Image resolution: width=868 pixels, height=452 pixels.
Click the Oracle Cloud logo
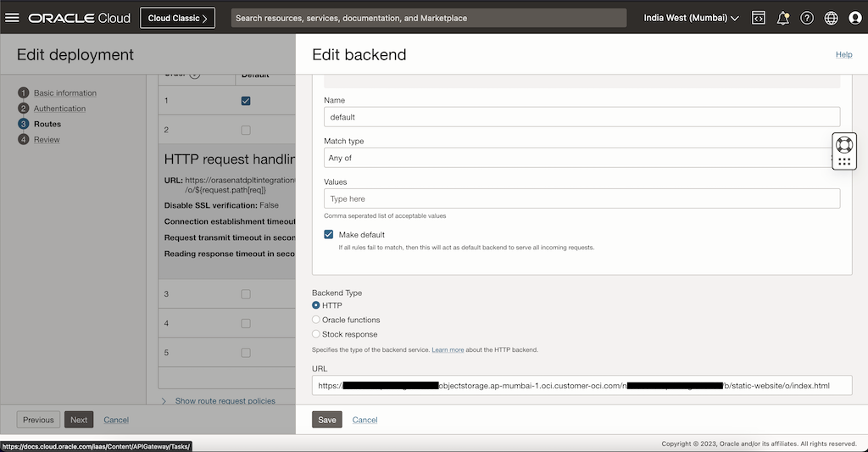pos(80,18)
